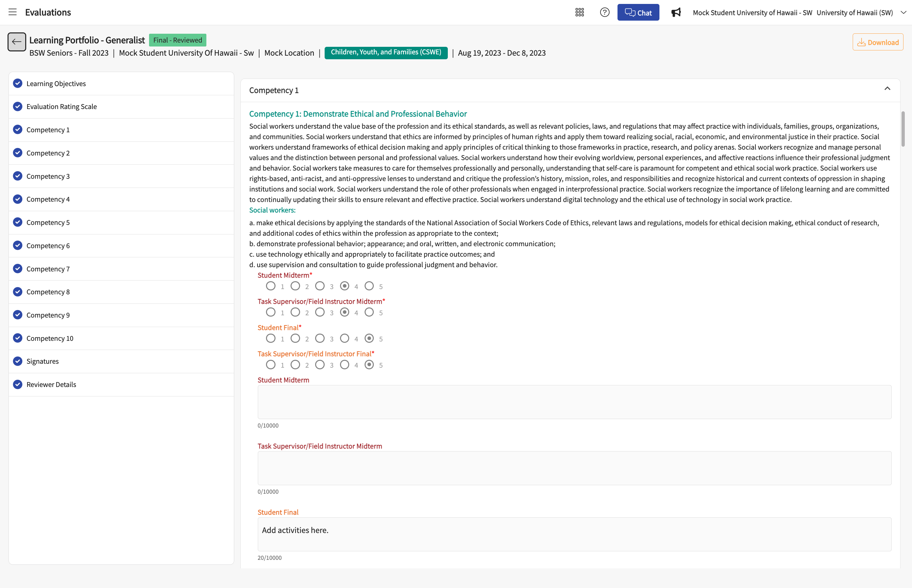Select rating 5 for Student Midterm
The width and height of the screenshot is (912, 588).
click(369, 285)
